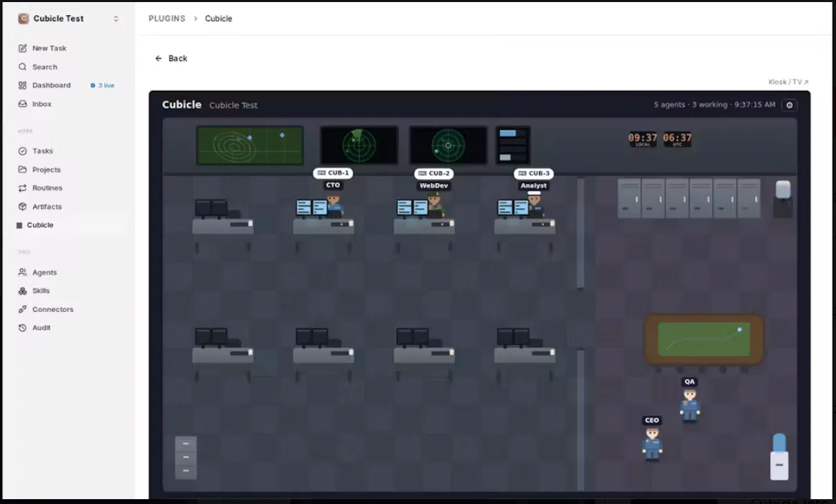Select Cubicle in the sidebar
836x504 pixels.
(x=68, y=225)
